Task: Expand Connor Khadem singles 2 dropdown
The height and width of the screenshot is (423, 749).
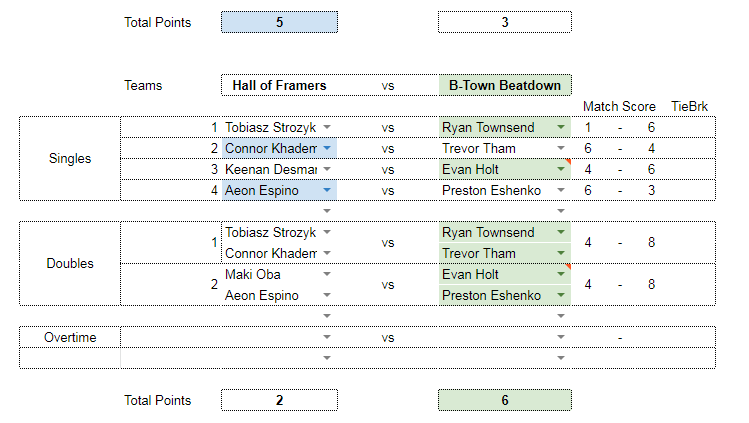Action: tap(327, 148)
